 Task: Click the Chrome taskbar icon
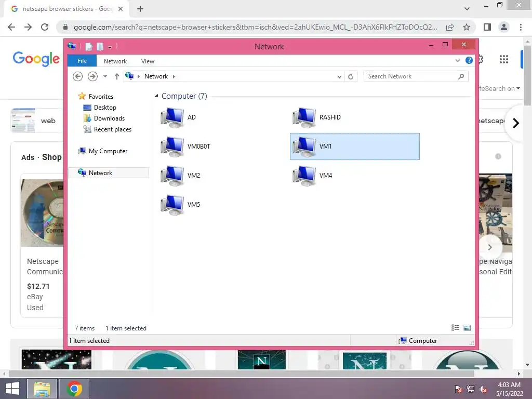pyautogui.click(x=74, y=389)
